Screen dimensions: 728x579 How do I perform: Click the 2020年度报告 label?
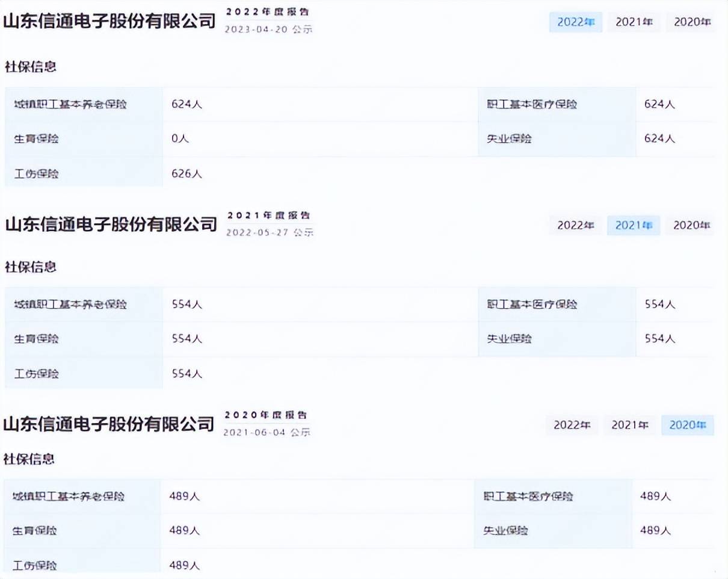click(266, 415)
